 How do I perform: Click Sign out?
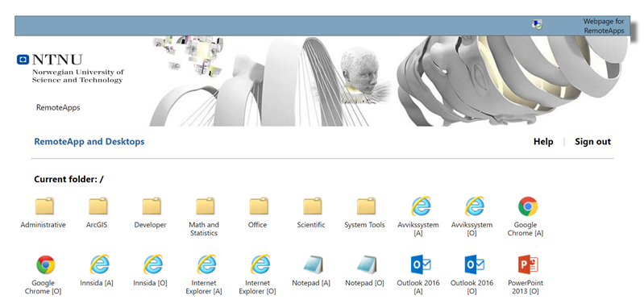(592, 142)
